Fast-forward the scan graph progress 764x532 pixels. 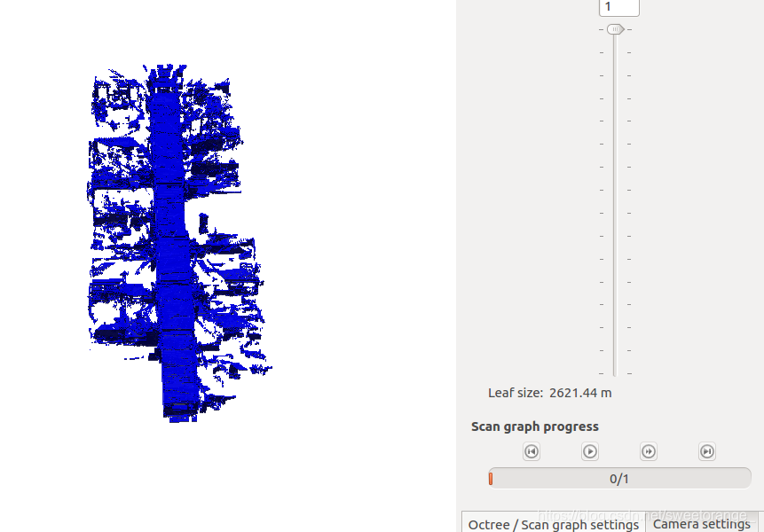click(x=648, y=451)
